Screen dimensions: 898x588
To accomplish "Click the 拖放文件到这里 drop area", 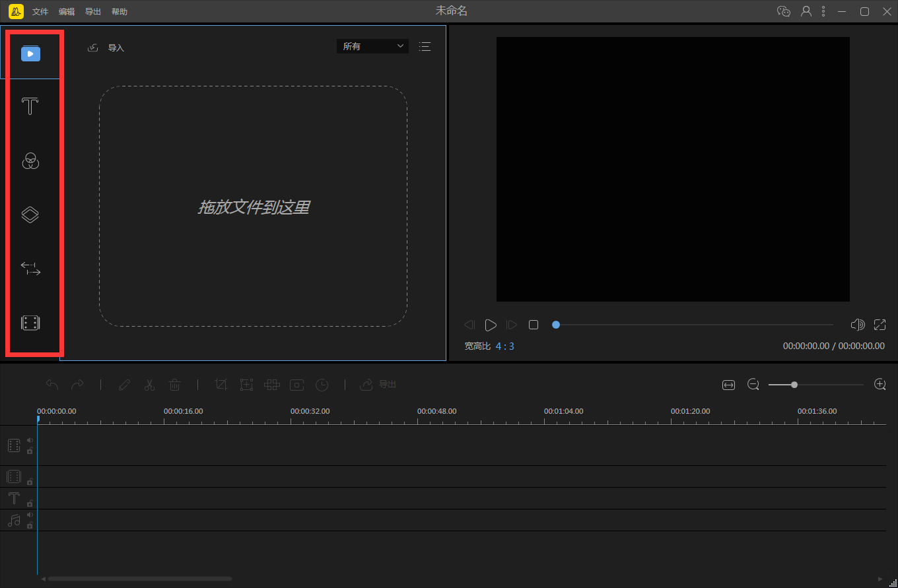I will (x=254, y=207).
